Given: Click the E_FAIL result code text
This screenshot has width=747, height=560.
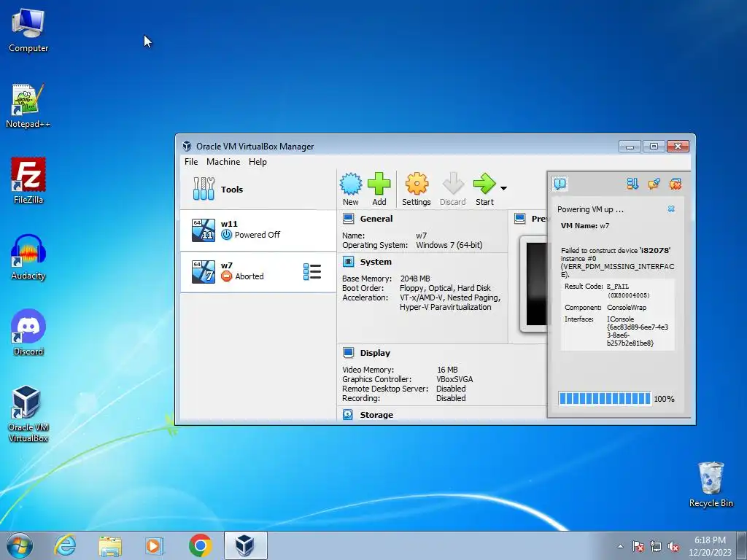Looking at the screenshot, I should (617, 287).
